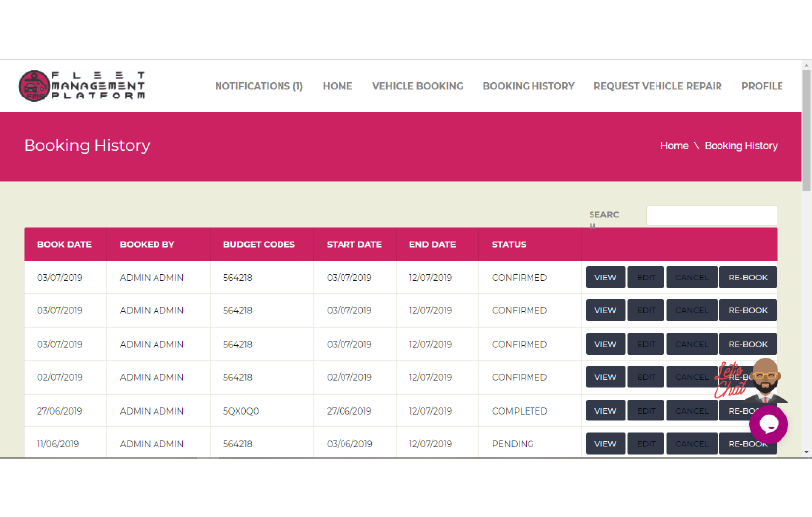Click ADMIN ADMIN in the 27/06/2019 row
Image resolution: width=812 pixels, height=517 pixels.
coord(152,411)
